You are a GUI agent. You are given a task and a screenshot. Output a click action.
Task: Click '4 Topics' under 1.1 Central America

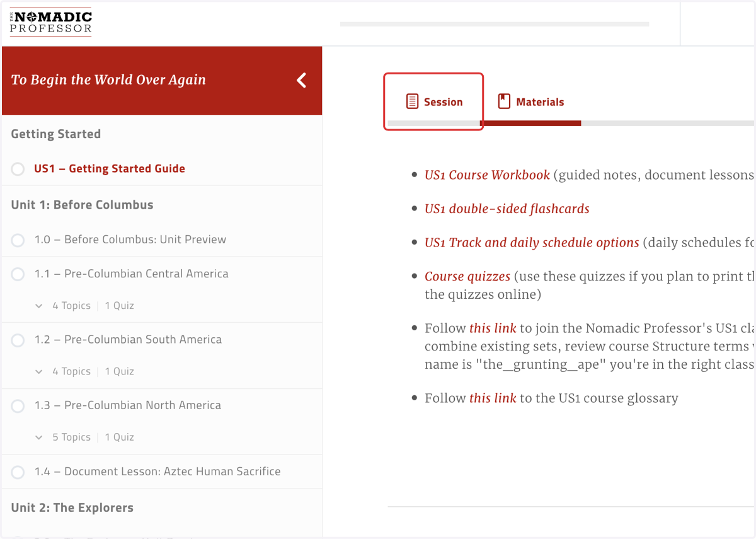(71, 306)
